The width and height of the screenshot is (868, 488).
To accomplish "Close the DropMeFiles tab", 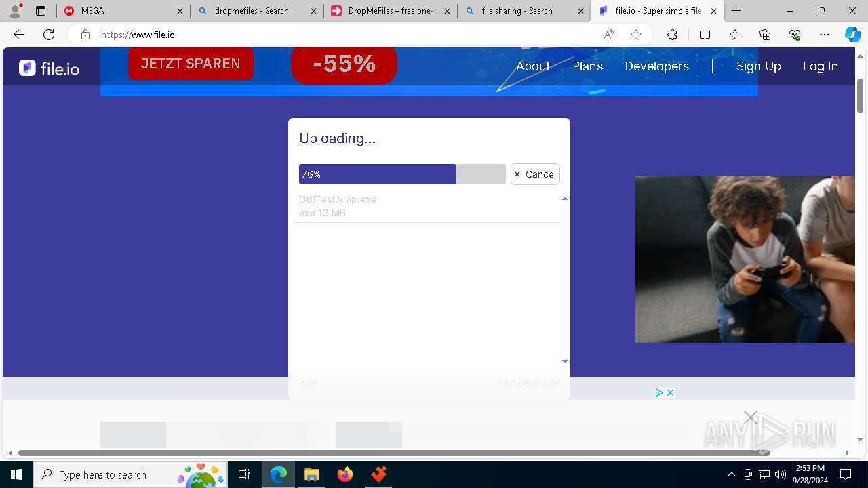I will tap(447, 11).
